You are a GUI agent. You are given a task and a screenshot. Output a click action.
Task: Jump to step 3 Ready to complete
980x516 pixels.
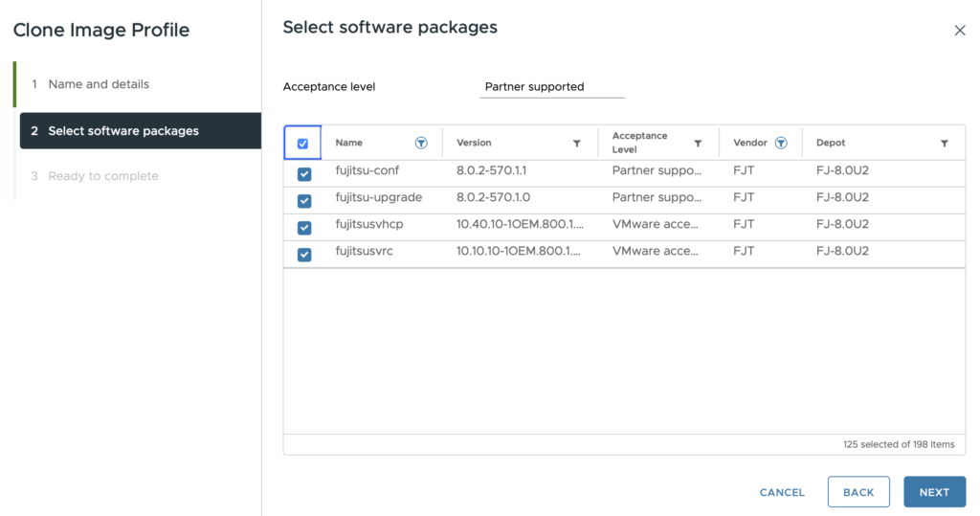(x=103, y=176)
